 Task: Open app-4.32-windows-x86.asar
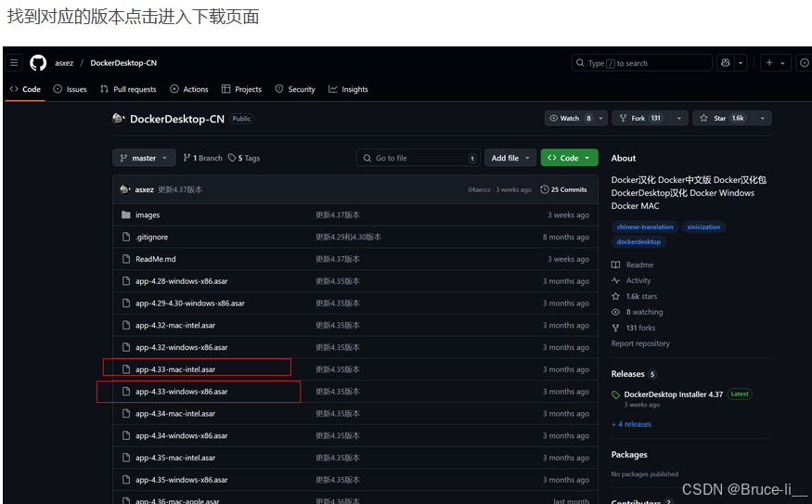[x=181, y=347]
